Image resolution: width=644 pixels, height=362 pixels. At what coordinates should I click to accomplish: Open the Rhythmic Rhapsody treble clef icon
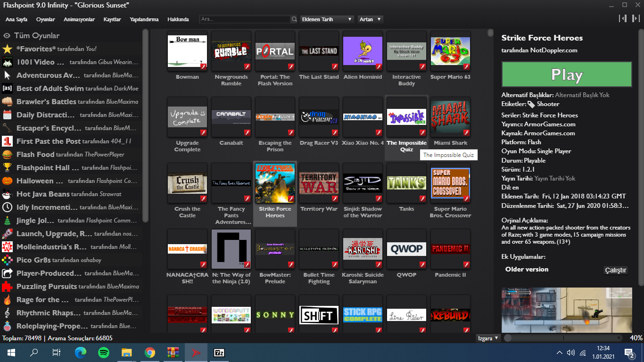pyautogui.click(x=7, y=313)
